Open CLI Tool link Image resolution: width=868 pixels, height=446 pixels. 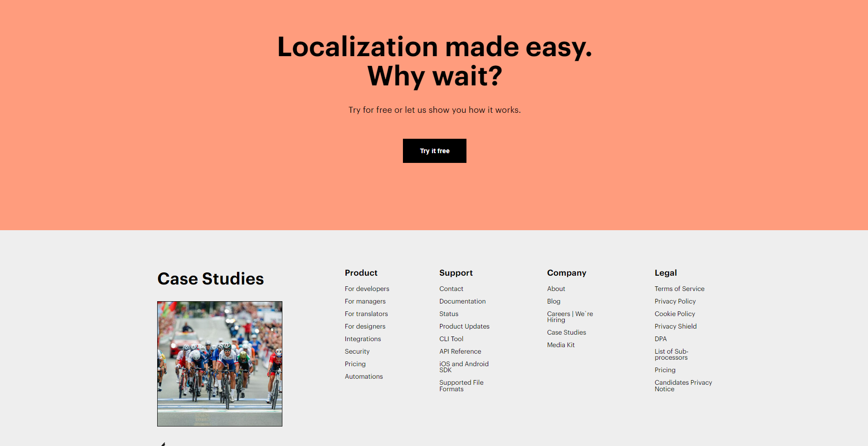point(451,339)
